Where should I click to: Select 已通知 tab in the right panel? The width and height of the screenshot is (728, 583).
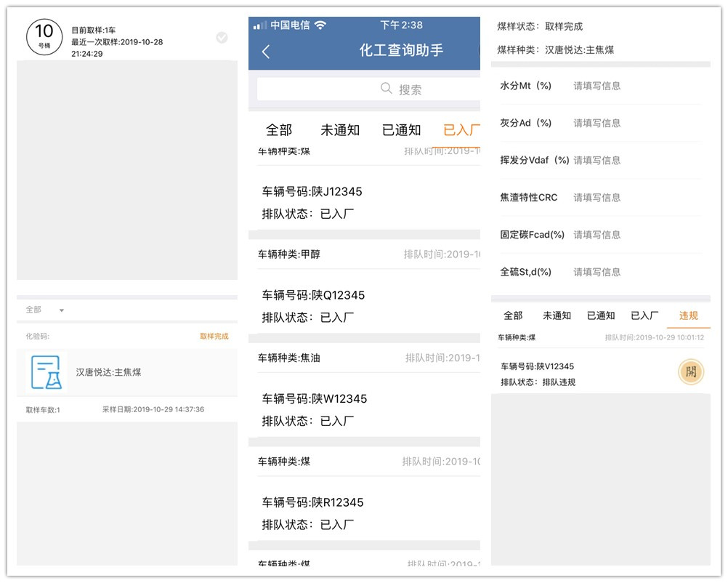[600, 315]
